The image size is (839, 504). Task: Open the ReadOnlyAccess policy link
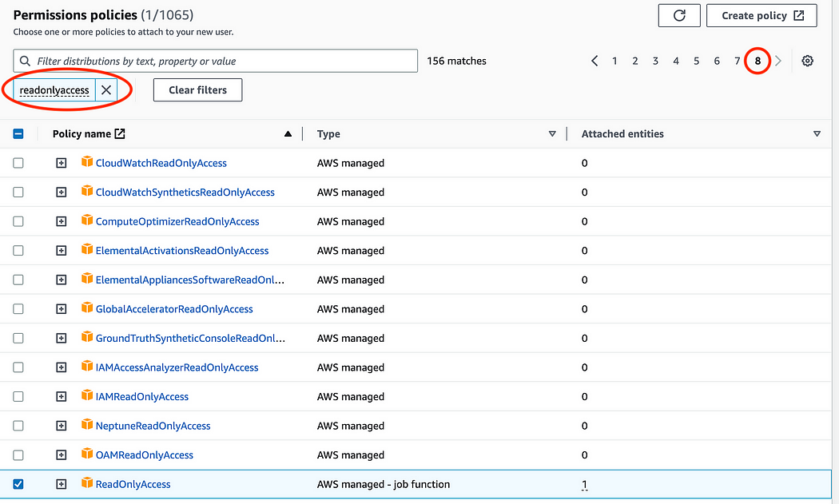pyautogui.click(x=133, y=484)
